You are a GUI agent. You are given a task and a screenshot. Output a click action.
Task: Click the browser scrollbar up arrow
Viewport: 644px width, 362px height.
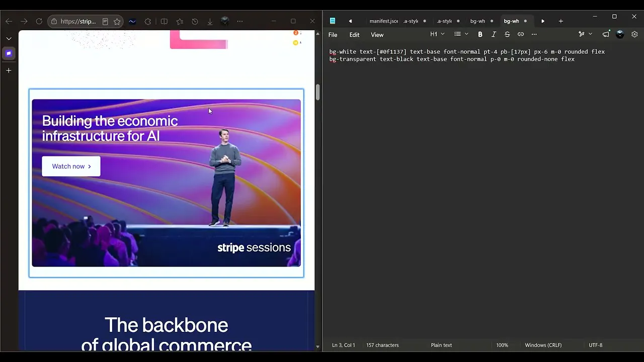317,34
